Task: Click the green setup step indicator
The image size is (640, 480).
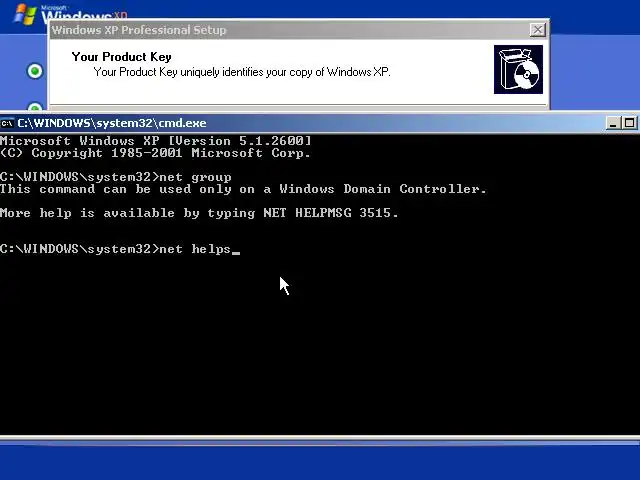Action: pos(35,71)
